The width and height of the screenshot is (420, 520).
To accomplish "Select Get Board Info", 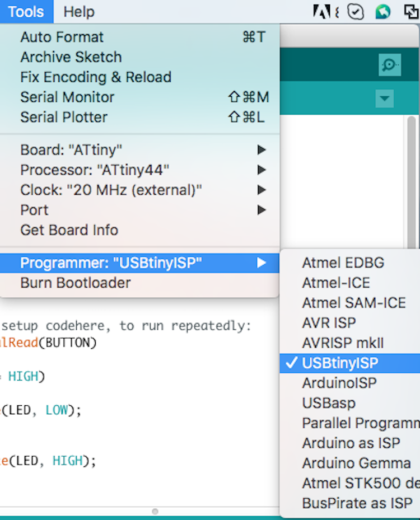I will click(139, 230).
